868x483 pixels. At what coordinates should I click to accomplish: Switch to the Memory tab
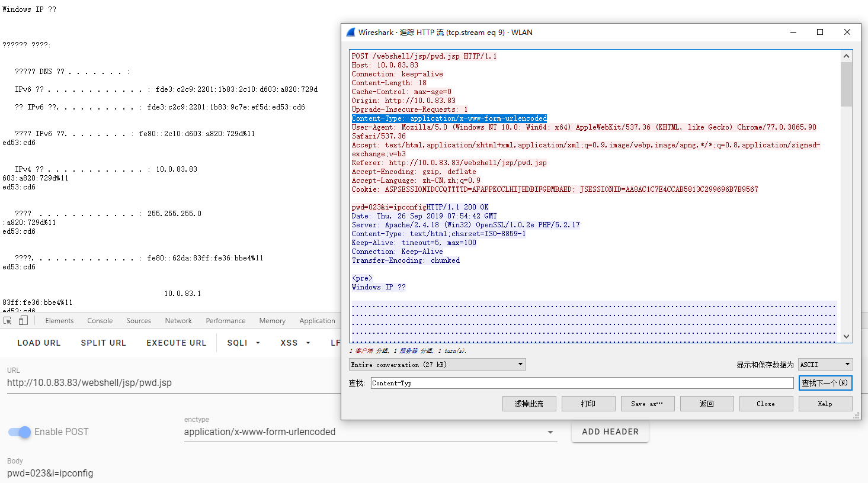coord(272,321)
